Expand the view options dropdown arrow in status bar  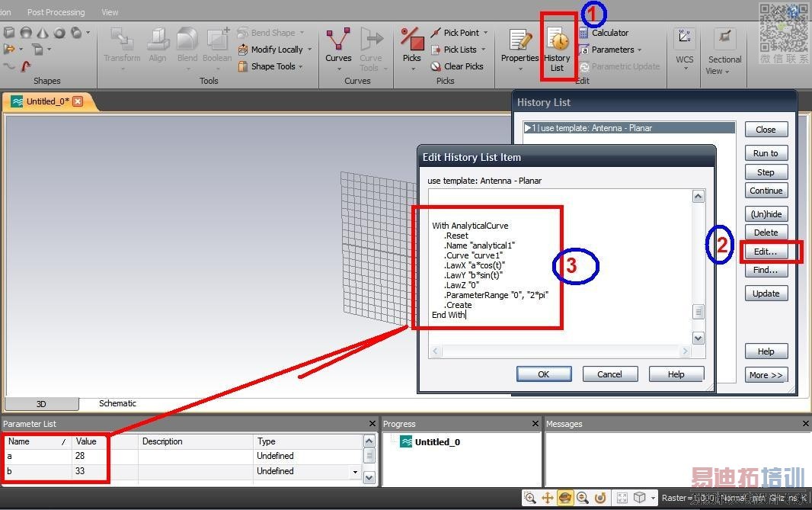[653, 499]
